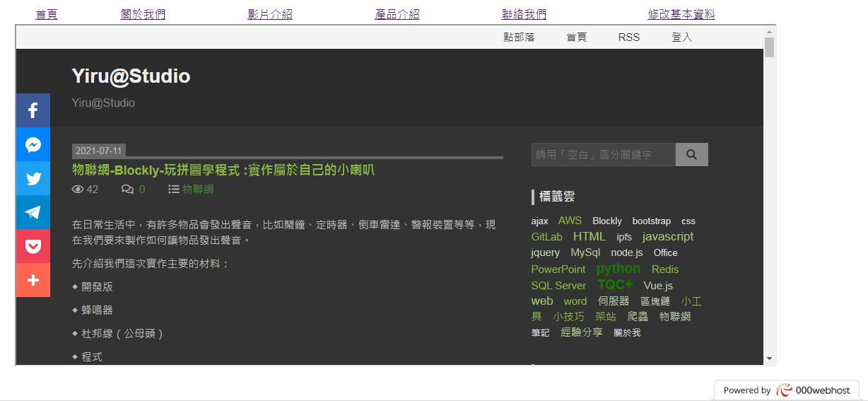Select the Office tag

point(665,252)
